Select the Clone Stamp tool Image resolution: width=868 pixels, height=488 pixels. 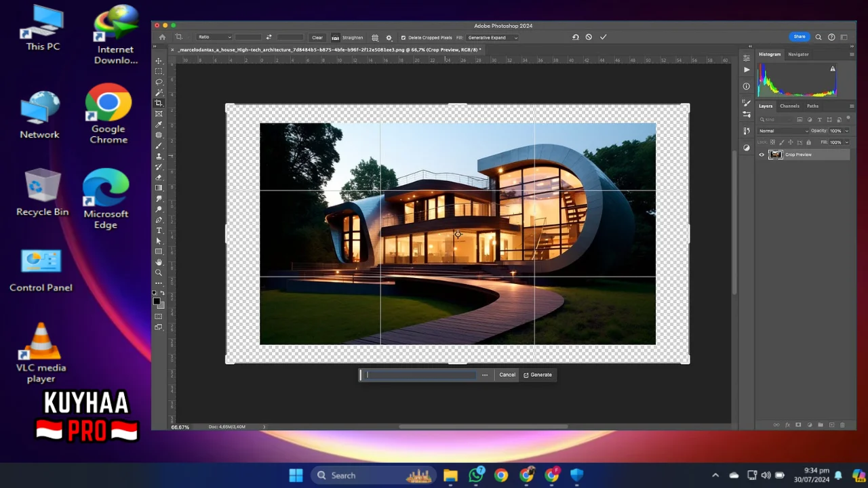(159, 157)
